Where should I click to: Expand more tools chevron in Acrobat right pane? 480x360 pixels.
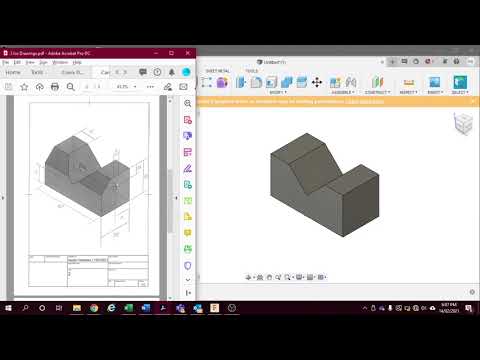coord(188,280)
